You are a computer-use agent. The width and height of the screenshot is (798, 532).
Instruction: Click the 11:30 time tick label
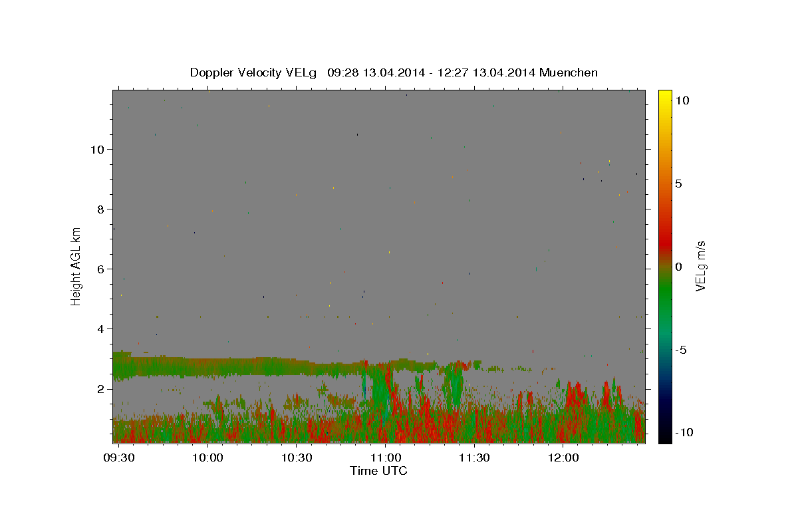tap(474, 458)
